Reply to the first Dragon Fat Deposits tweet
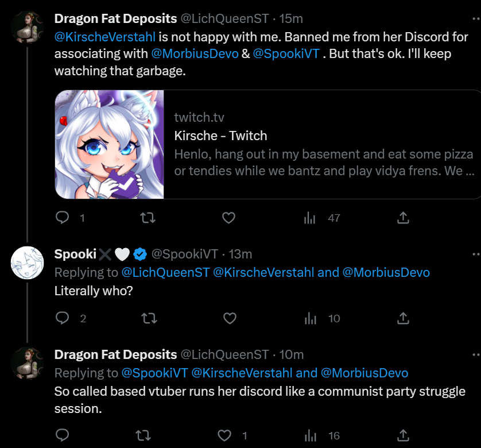 click(x=62, y=218)
